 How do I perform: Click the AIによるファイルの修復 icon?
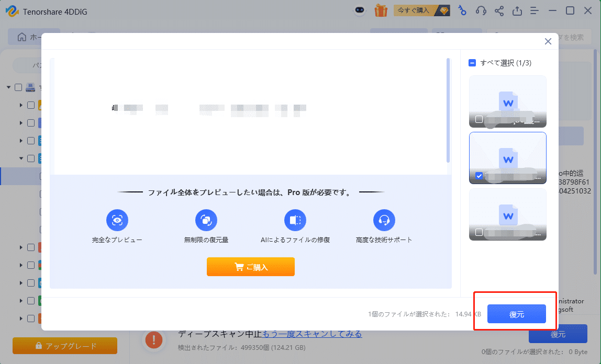295,220
